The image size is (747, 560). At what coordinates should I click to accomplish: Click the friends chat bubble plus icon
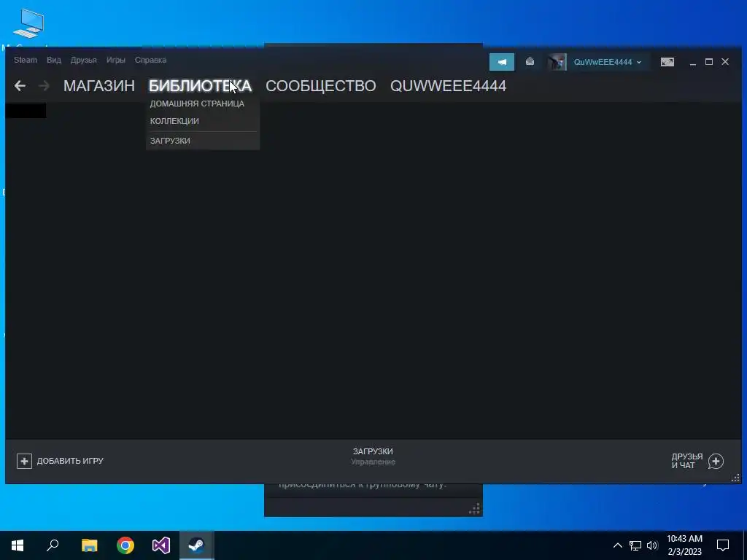point(716,461)
